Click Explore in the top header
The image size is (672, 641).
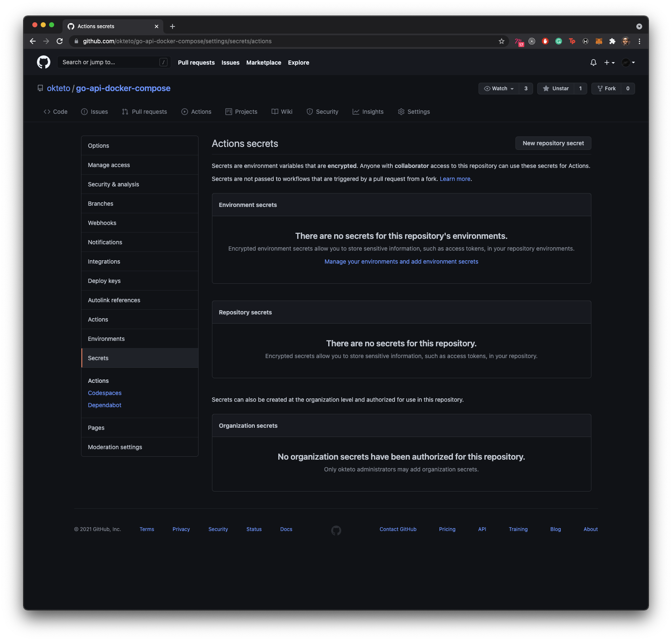(x=298, y=63)
